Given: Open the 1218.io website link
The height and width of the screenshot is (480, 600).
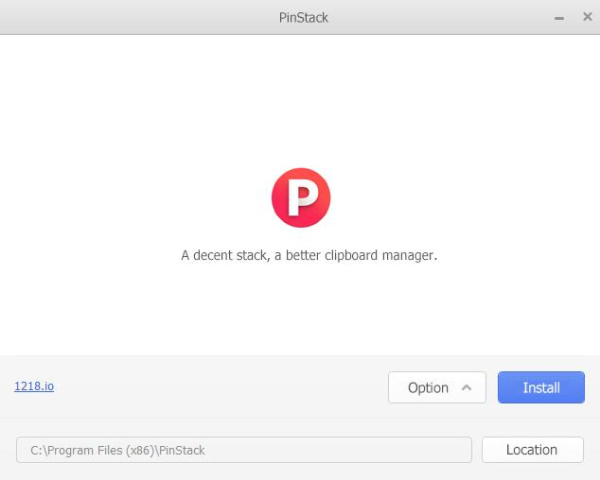Looking at the screenshot, I should coord(34,386).
